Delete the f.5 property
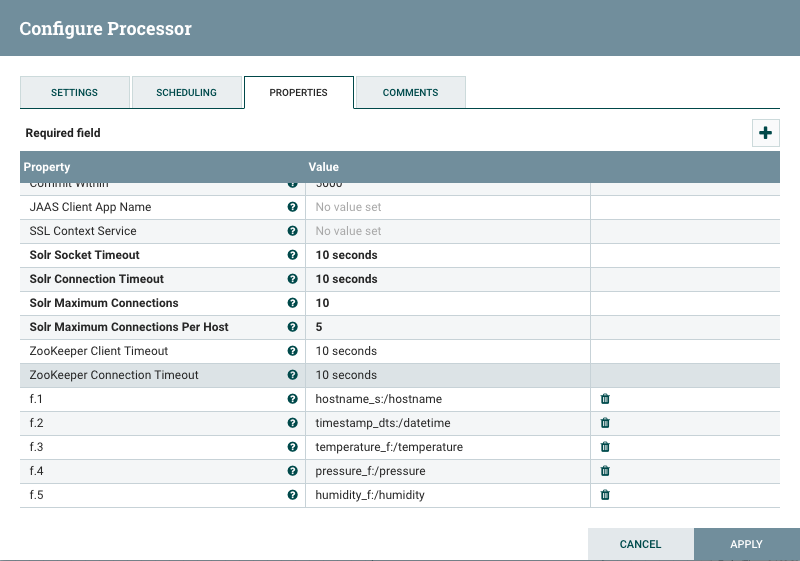 tap(605, 494)
